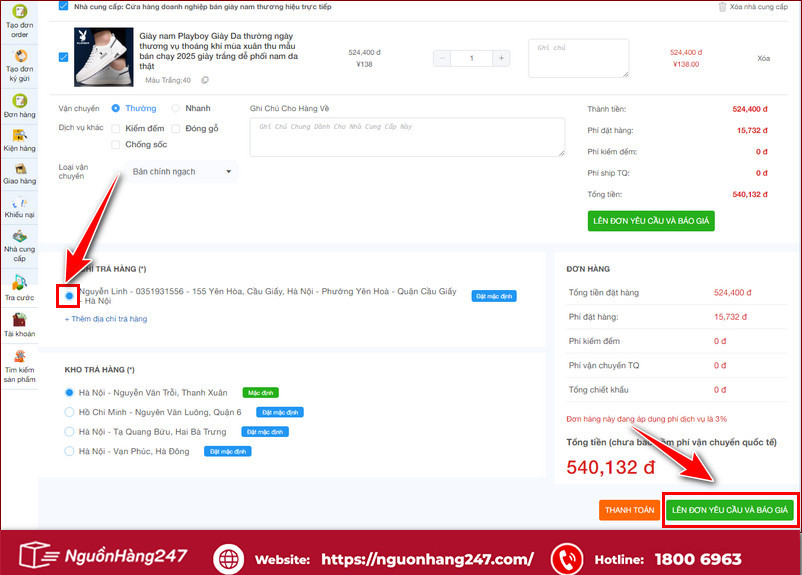Click the trash icon for Xóa nhà cung cấp
The image size is (802, 575).
coord(723,7)
